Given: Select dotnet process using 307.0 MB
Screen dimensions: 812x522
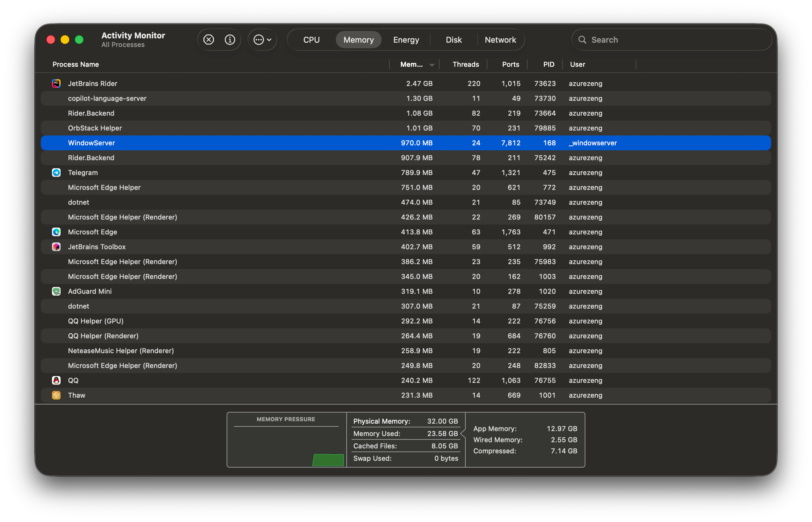Looking at the screenshot, I should pos(406,306).
